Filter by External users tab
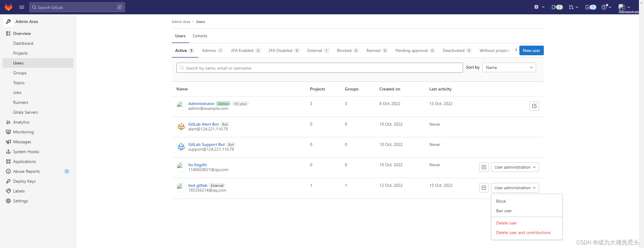This screenshot has width=644, height=248. (318, 50)
